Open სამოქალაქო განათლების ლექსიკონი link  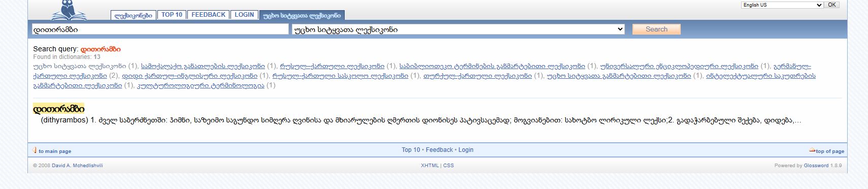tap(203, 66)
